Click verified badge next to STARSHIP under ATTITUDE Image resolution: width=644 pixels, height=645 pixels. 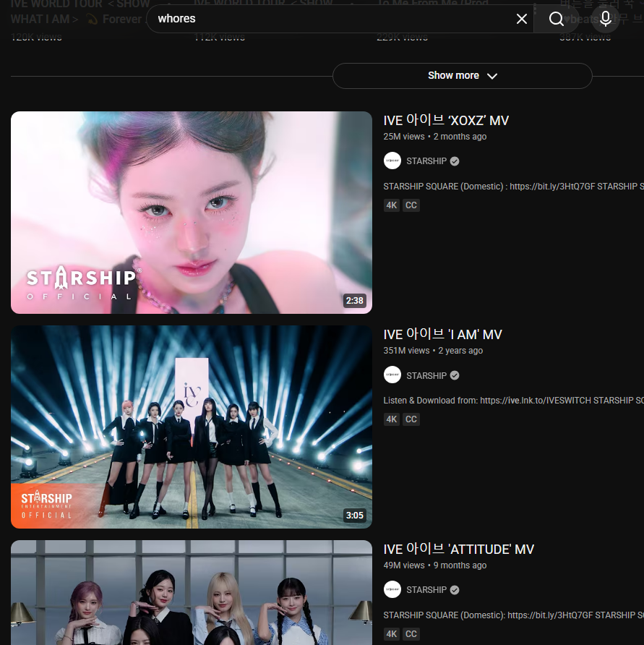tap(455, 590)
